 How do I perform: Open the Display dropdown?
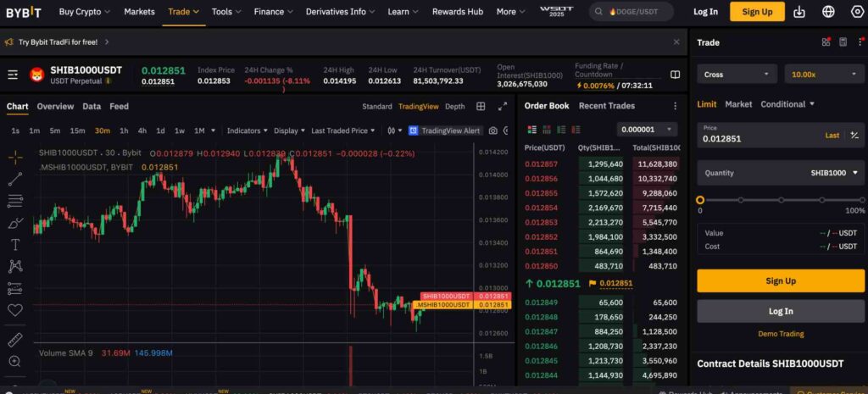click(290, 130)
